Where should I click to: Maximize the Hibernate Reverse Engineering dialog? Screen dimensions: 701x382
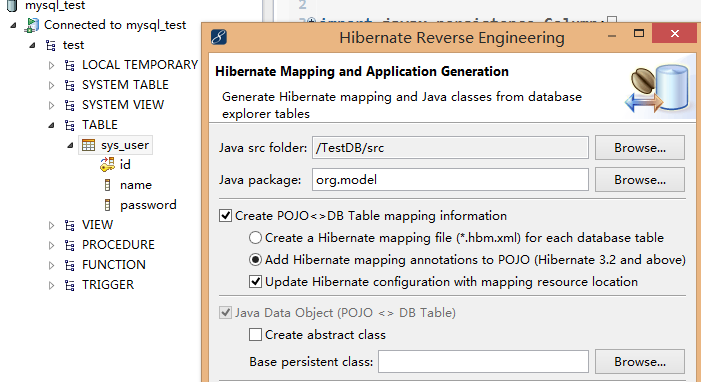pos(639,34)
